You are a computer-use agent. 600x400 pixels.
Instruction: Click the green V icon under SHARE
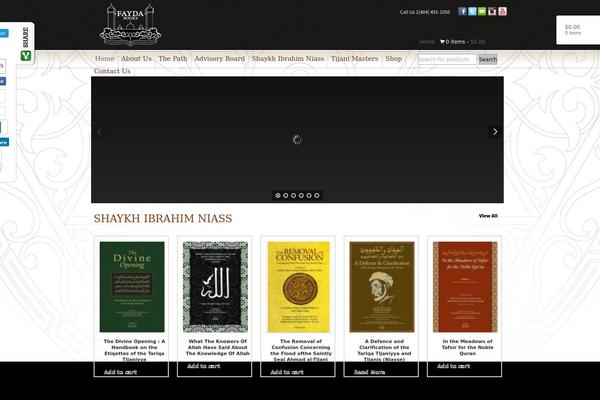(x=26, y=56)
